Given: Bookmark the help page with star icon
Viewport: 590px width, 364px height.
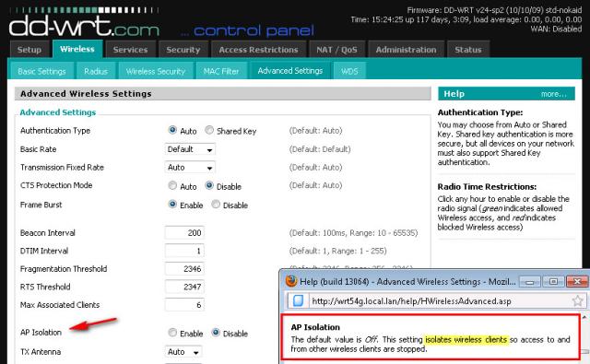Looking at the screenshot, I should pyautogui.click(x=578, y=300).
